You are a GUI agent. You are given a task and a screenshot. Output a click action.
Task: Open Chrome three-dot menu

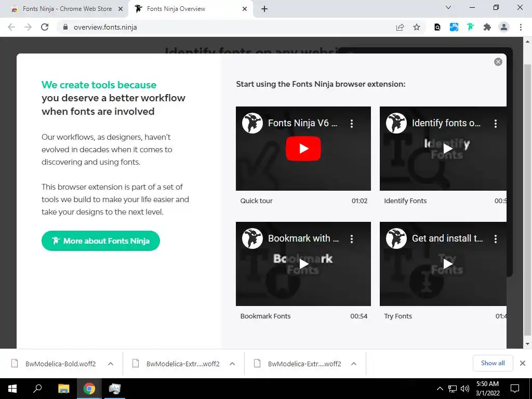point(521,27)
